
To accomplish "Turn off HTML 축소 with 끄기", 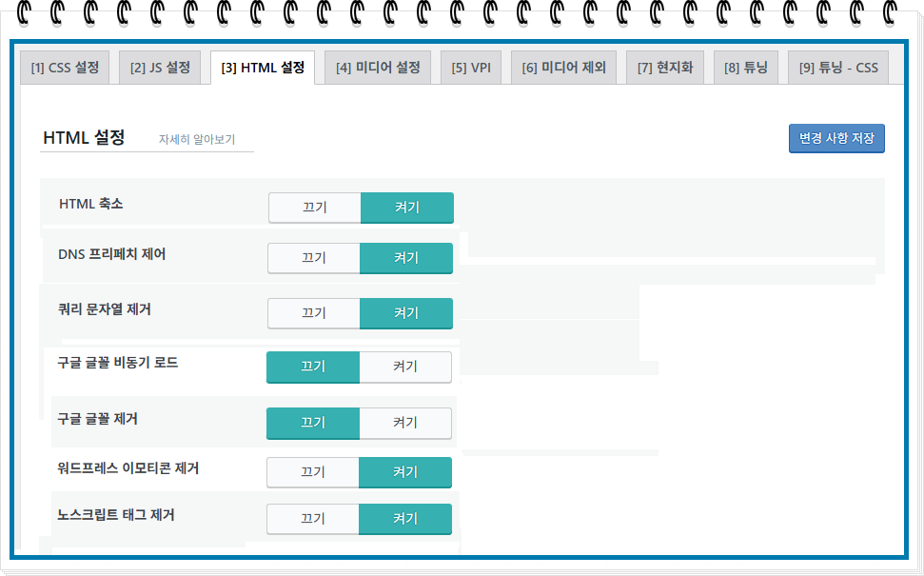I will click(x=315, y=208).
